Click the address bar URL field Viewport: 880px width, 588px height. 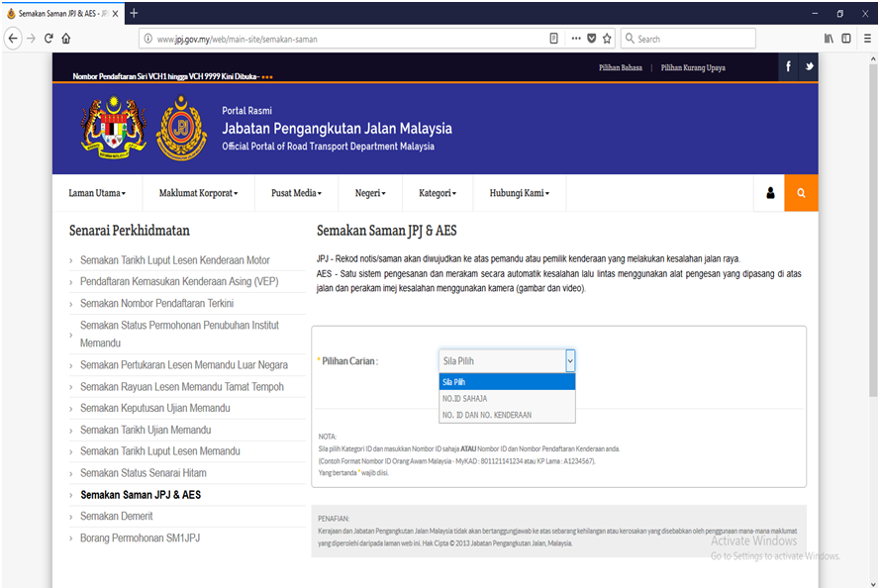[x=348, y=39]
